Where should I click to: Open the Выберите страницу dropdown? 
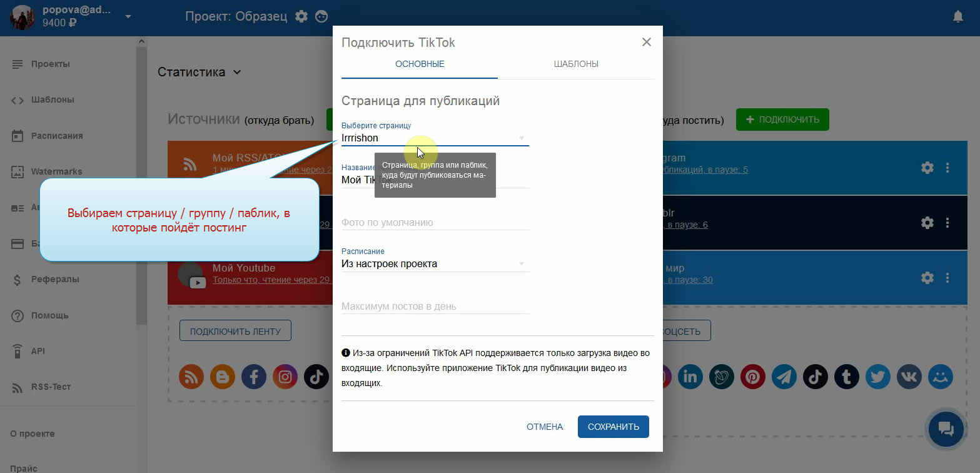[x=435, y=138]
